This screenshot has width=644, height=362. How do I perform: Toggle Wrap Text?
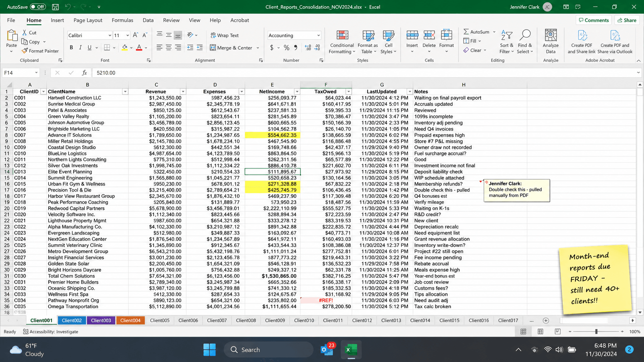pos(225,35)
